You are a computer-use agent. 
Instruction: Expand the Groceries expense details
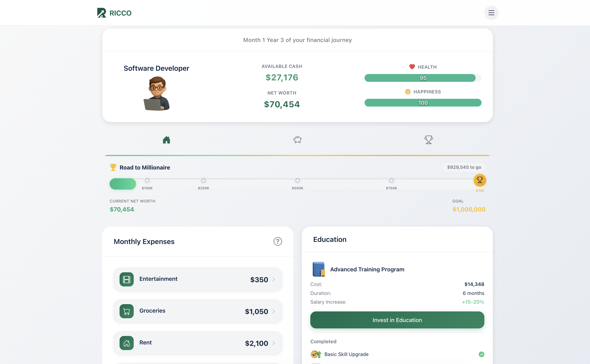[x=274, y=311]
